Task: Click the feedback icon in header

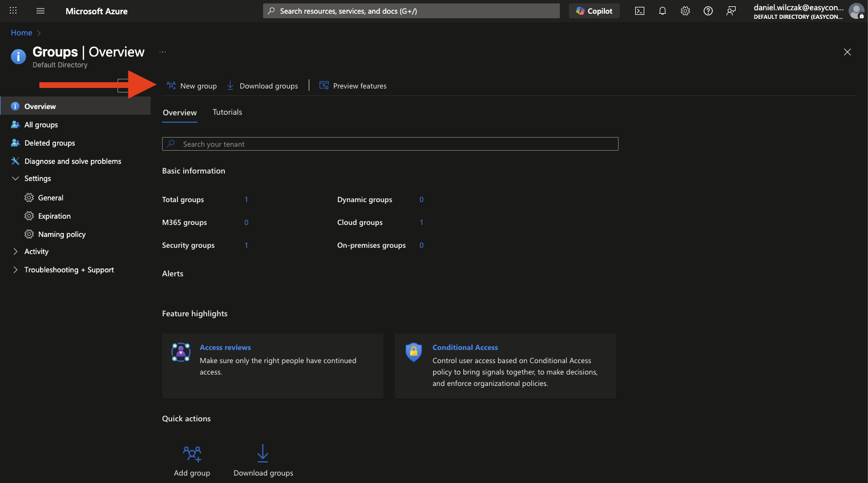Action: pyautogui.click(x=731, y=11)
